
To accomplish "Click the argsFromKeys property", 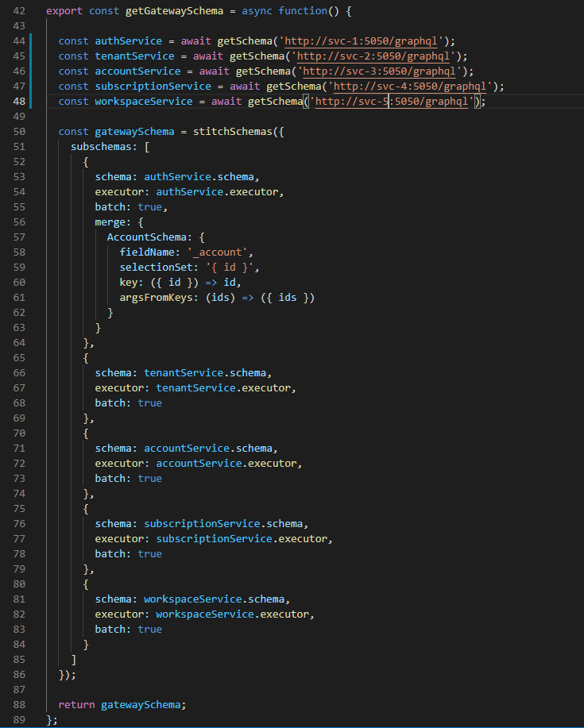I will [x=156, y=298].
